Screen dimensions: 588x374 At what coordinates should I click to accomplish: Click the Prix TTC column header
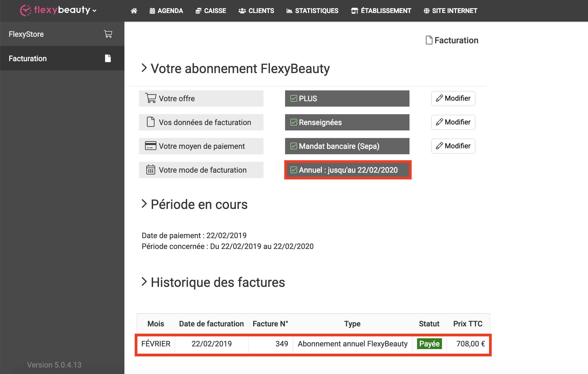click(468, 324)
